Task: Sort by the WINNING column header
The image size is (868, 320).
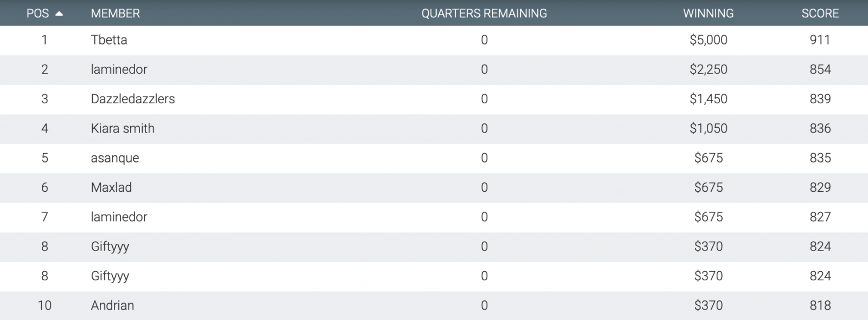Action: 708,14
